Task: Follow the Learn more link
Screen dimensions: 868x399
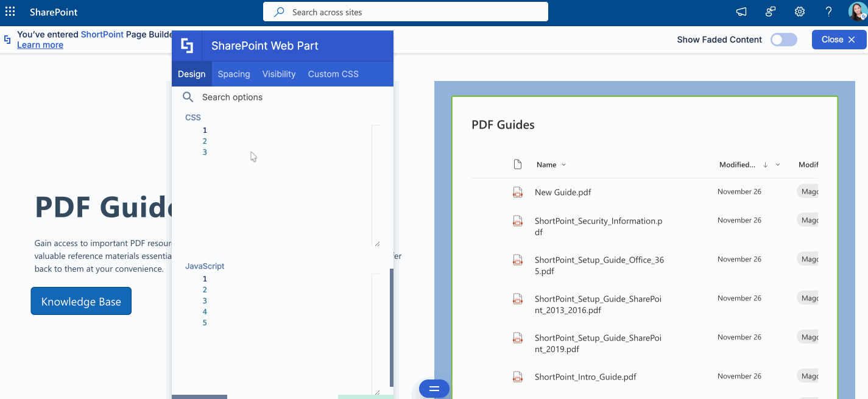Action: [40, 45]
